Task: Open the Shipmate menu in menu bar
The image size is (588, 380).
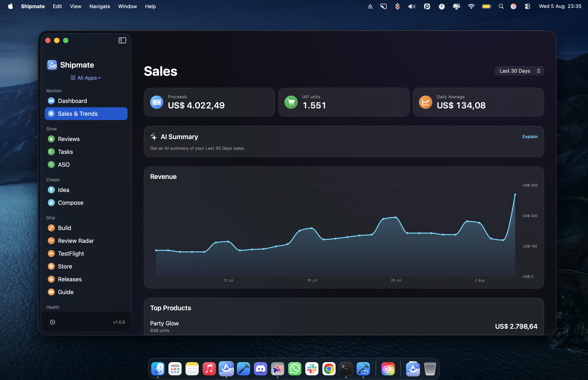Action: pyautogui.click(x=33, y=6)
